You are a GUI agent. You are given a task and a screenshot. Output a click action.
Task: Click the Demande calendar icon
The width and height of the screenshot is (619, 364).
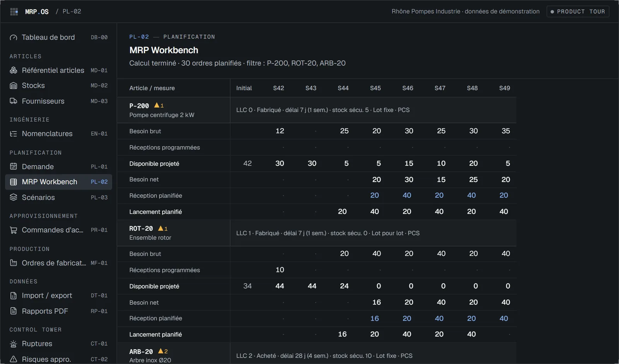14,167
